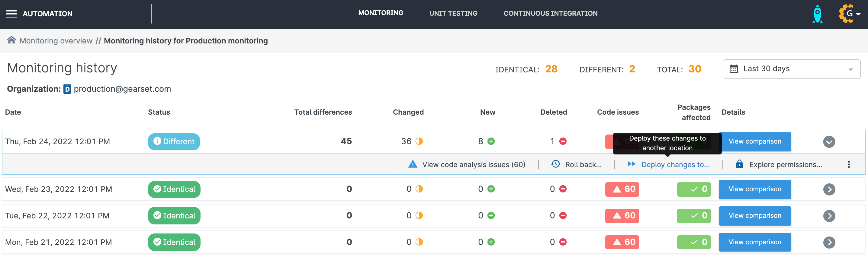Click the home icon in breadcrumb
Image resolution: width=868 pixels, height=257 pixels.
click(11, 40)
